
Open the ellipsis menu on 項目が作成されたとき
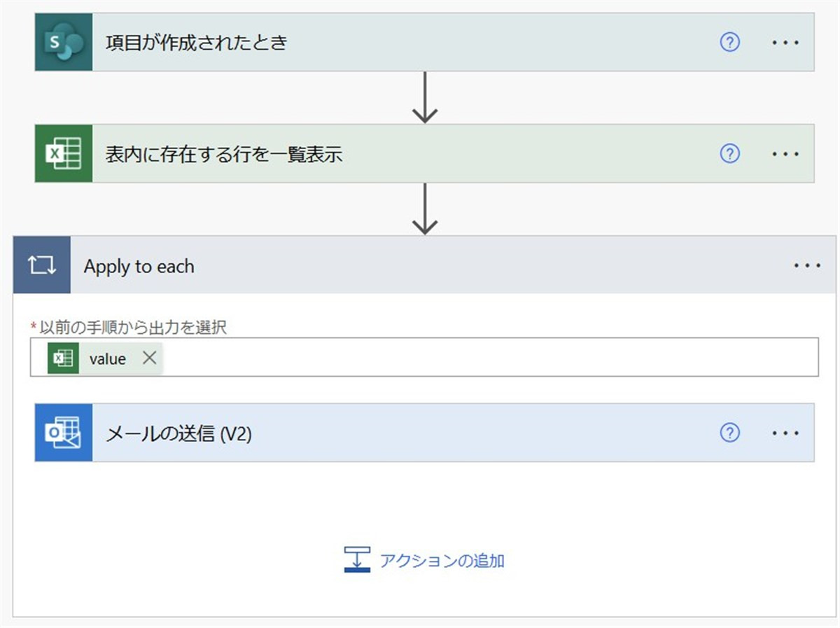coord(785,43)
